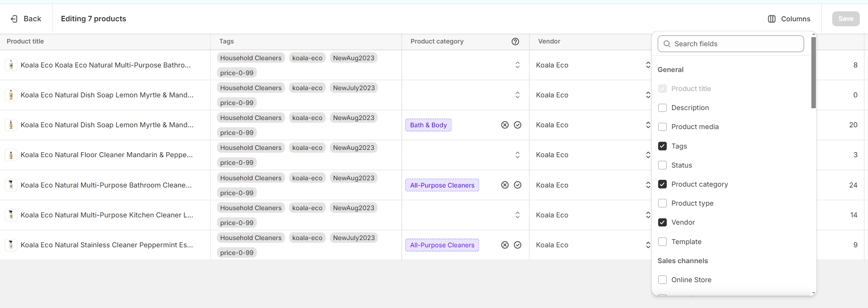Enable the Description column checkbox

[662, 108]
